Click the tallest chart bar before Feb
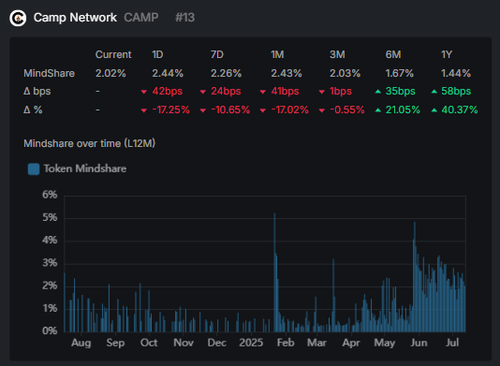Image resolution: width=500 pixels, height=366 pixels. 275,272
